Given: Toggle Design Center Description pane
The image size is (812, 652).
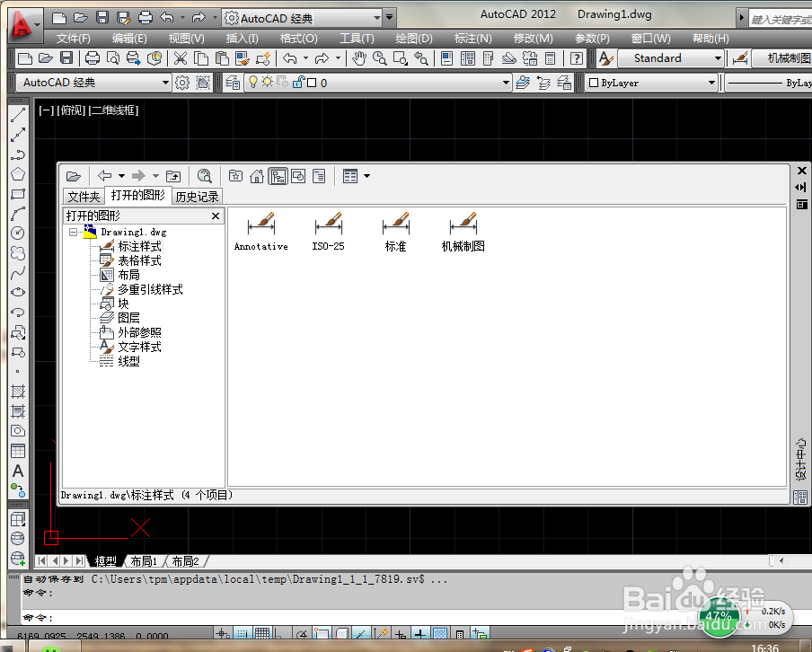Looking at the screenshot, I should 319,177.
